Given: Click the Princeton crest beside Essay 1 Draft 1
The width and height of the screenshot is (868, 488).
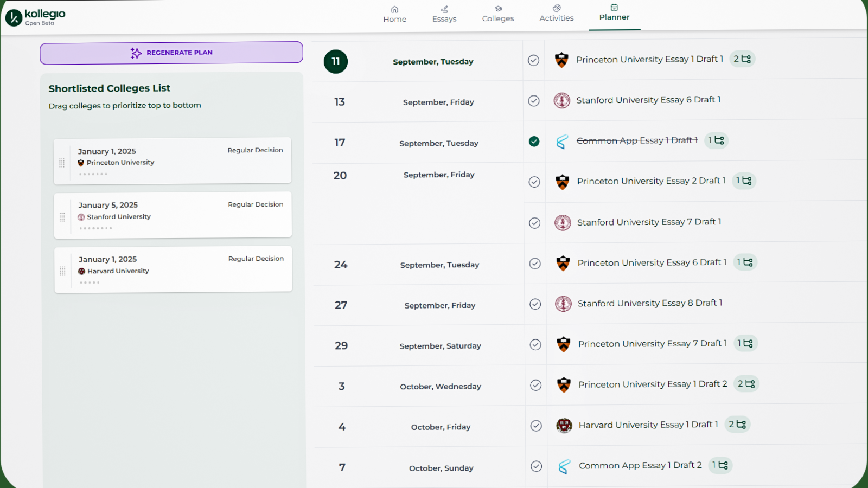Looking at the screenshot, I should (563, 59).
